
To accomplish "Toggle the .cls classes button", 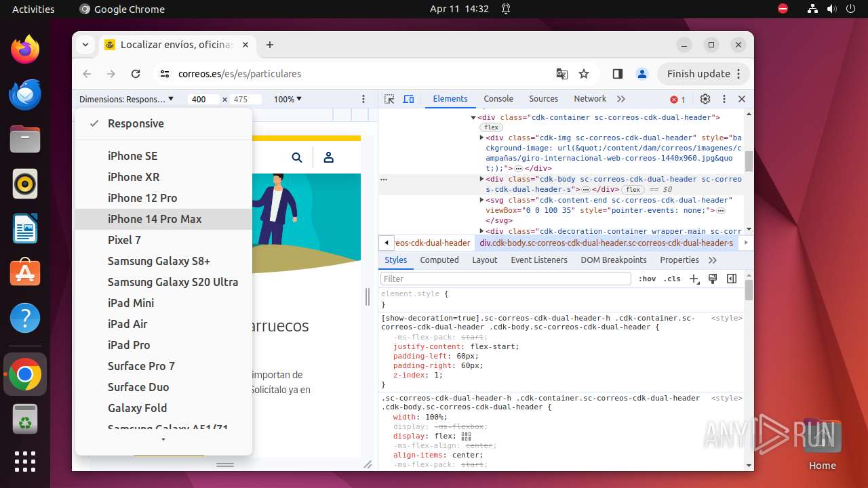I will pos(672,279).
